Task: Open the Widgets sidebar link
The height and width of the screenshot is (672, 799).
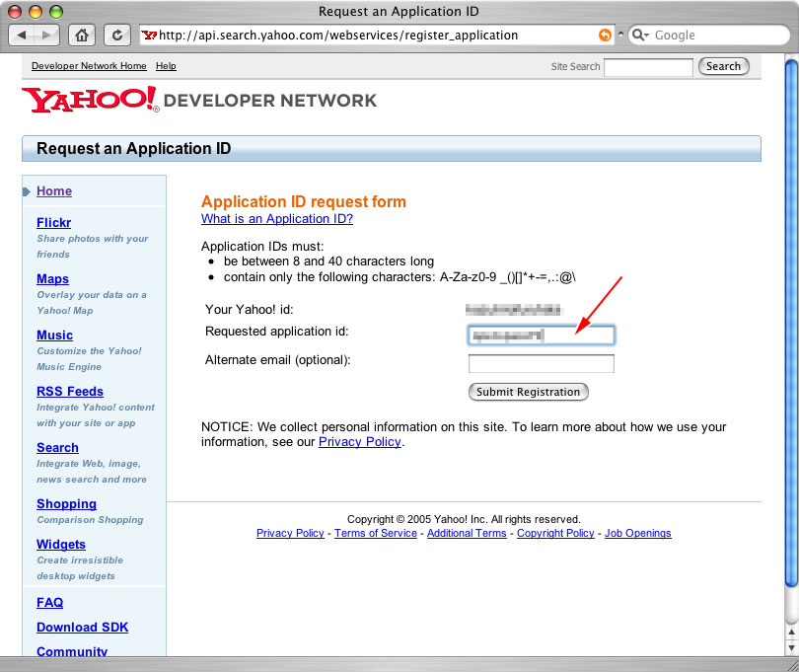Action: click(x=61, y=544)
